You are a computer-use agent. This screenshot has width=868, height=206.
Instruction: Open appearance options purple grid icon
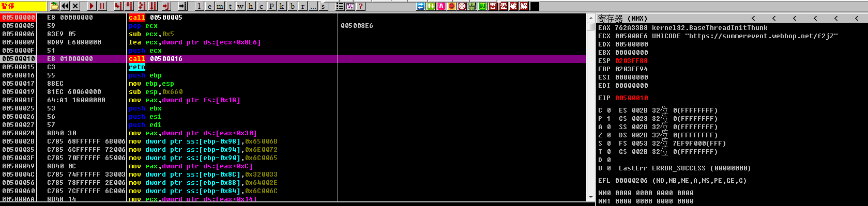350,6
